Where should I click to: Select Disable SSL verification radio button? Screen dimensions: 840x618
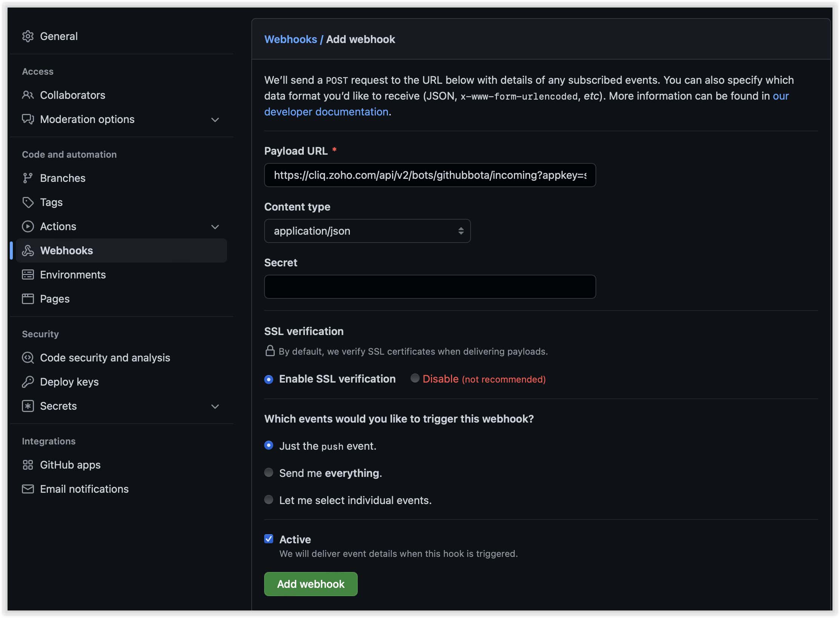pos(415,378)
